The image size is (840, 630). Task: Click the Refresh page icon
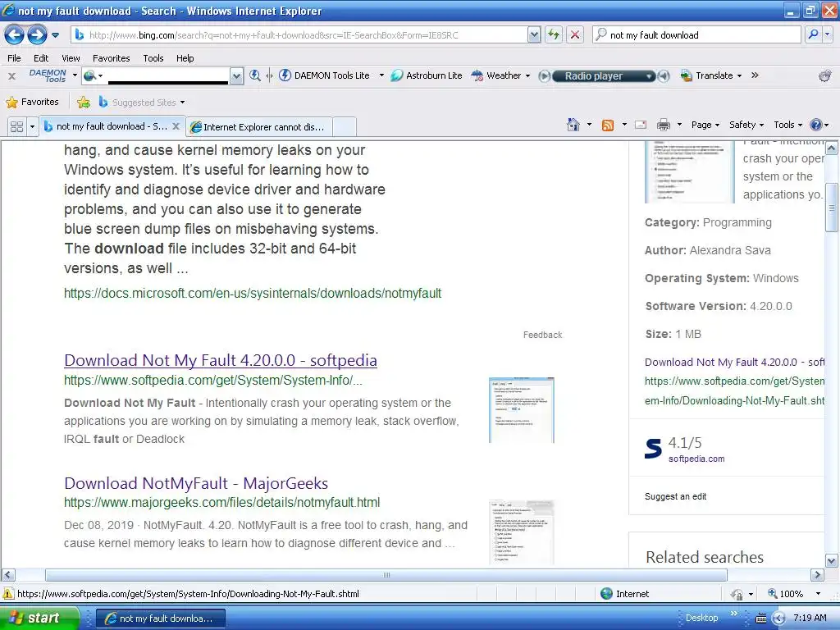[554, 34]
